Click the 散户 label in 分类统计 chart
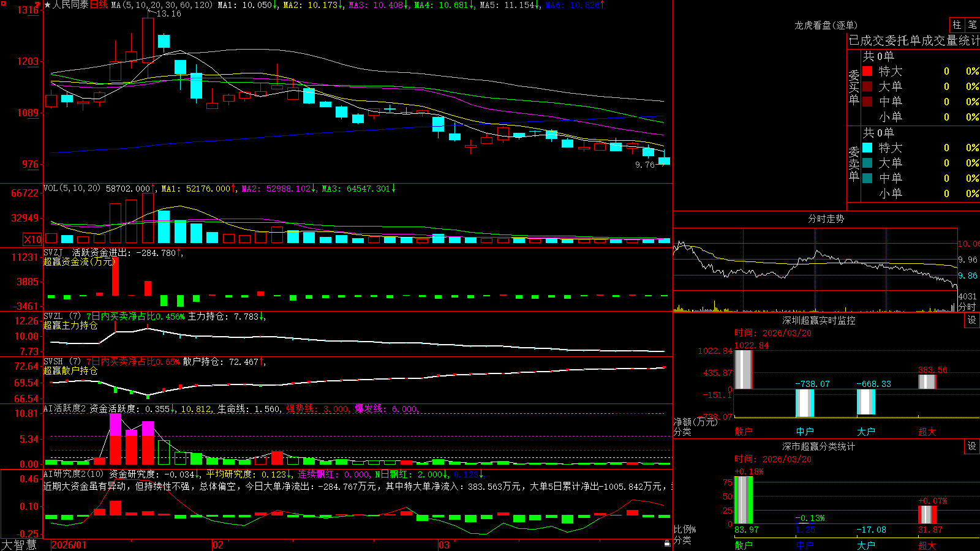980x551 pixels. (x=744, y=545)
